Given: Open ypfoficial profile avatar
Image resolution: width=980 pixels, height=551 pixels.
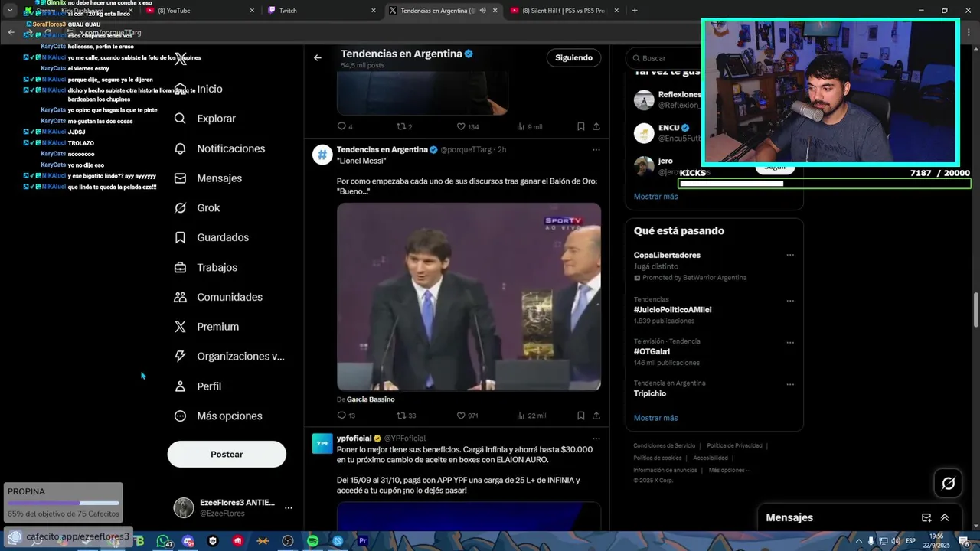Looking at the screenshot, I should pyautogui.click(x=322, y=444).
